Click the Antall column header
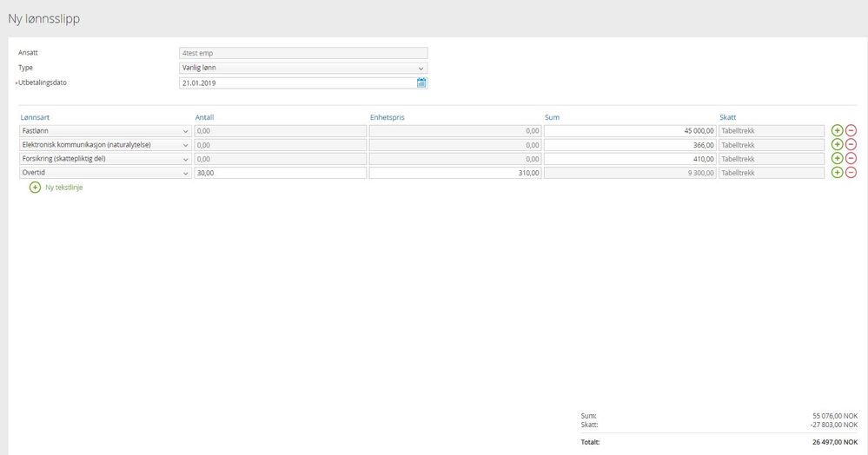Image resolution: width=868 pixels, height=455 pixels. pos(204,117)
